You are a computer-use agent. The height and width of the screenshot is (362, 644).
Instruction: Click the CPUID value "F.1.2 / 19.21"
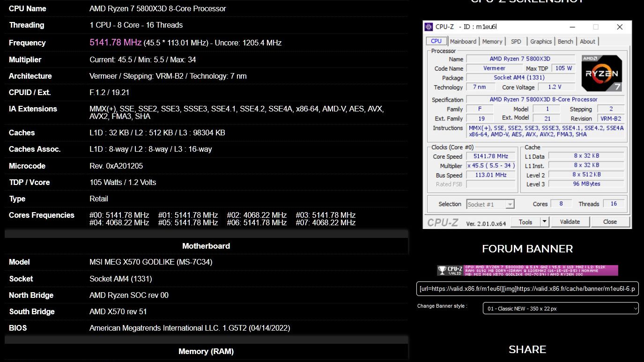tap(110, 93)
